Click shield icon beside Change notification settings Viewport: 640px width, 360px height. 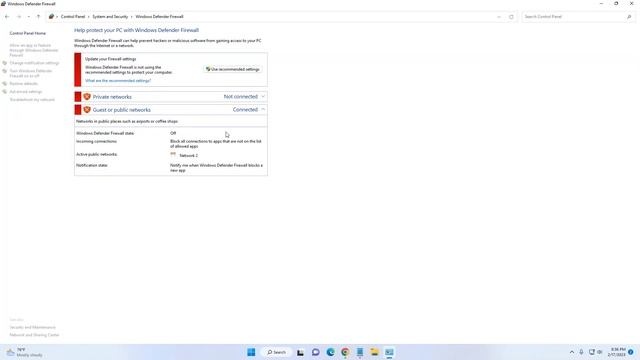[4, 63]
